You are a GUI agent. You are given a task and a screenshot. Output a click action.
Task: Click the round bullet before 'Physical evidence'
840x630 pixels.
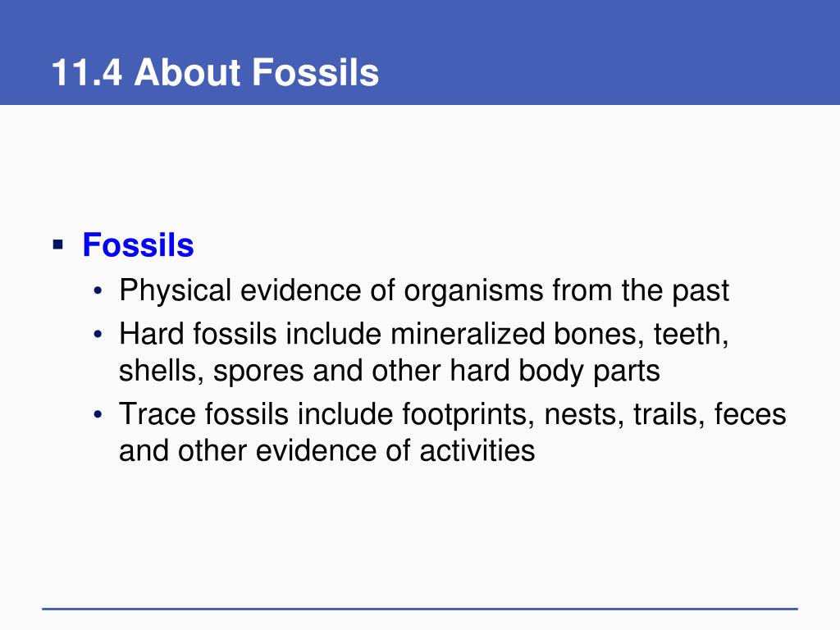pyautogui.click(x=98, y=291)
